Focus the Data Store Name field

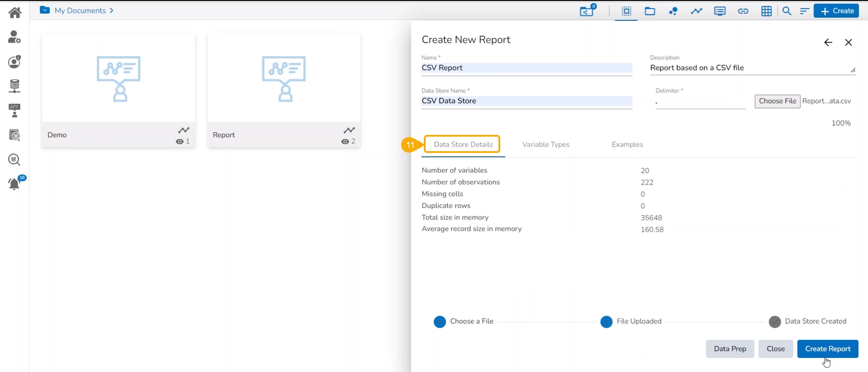tap(527, 101)
